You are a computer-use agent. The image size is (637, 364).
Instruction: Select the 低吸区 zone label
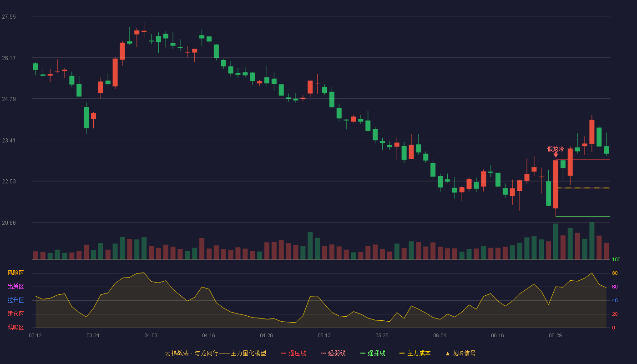(x=16, y=328)
